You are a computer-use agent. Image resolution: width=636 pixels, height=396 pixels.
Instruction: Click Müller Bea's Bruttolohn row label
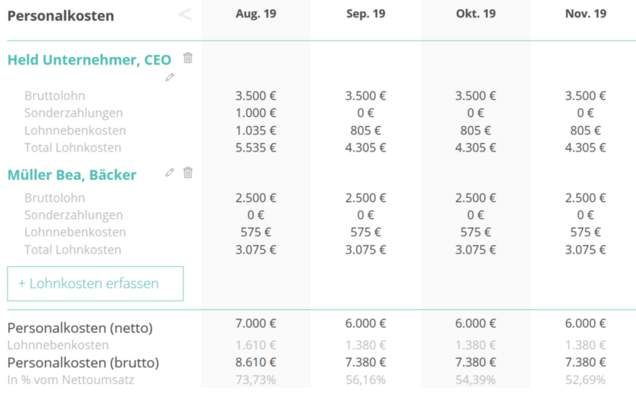[x=55, y=198]
